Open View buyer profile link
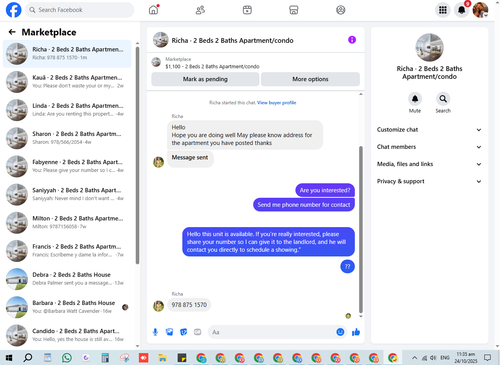Image resolution: width=500 pixels, height=365 pixels. pos(276,103)
